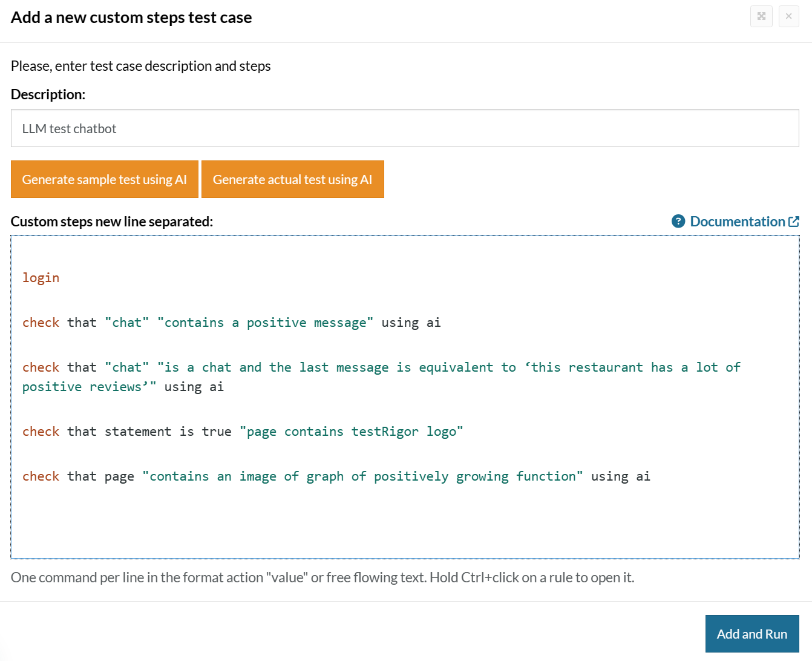Click the expand dialog fullscreen icon
This screenshot has height=661, width=812.
pyautogui.click(x=761, y=16)
